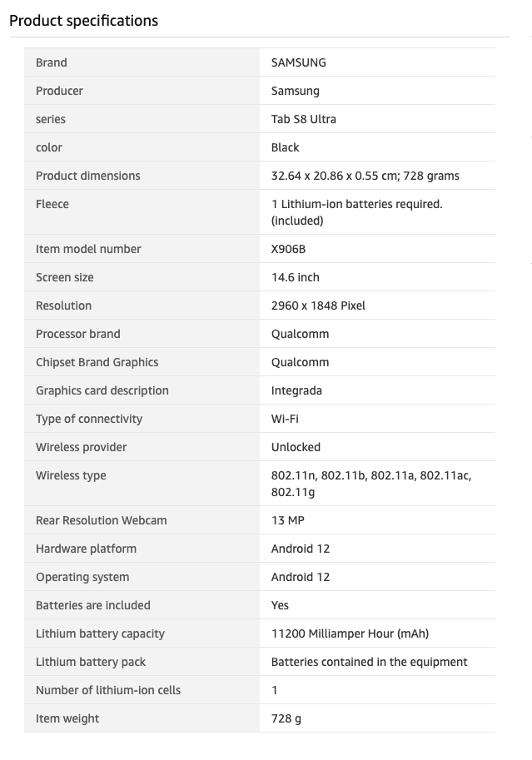Select the 11200 Milliamper Hour capacity value
The image size is (532, 760).
(x=350, y=633)
